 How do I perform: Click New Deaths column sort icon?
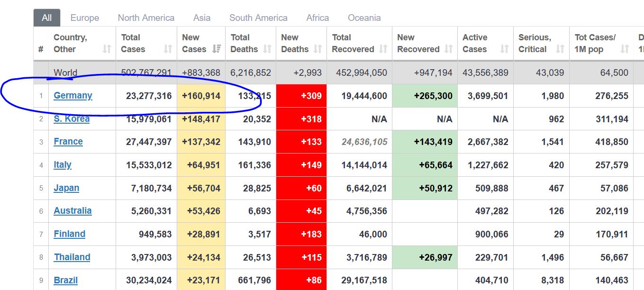click(318, 49)
